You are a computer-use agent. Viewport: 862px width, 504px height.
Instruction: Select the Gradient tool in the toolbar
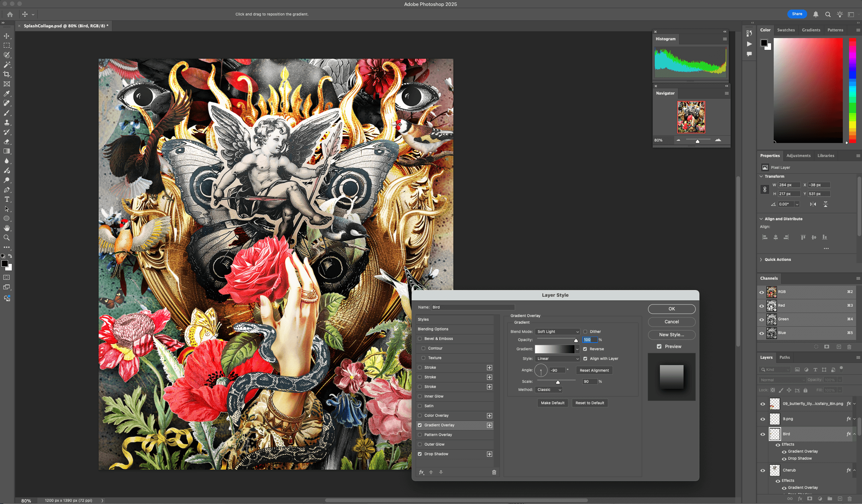(x=7, y=151)
